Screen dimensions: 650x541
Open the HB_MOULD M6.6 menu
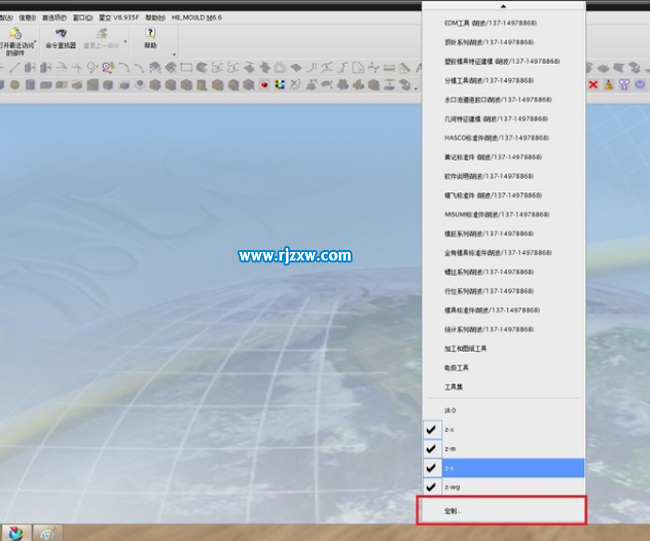pos(197,17)
